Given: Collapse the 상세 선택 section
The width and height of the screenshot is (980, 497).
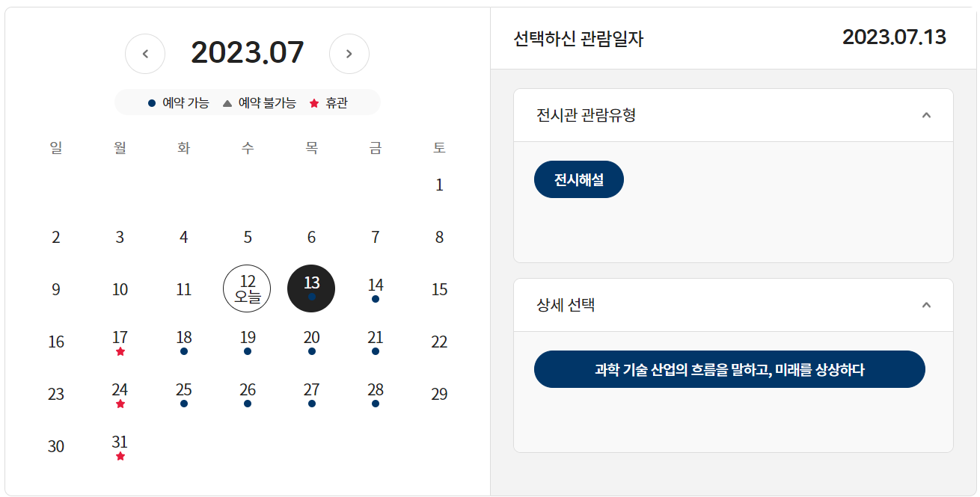Looking at the screenshot, I should (927, 306).
